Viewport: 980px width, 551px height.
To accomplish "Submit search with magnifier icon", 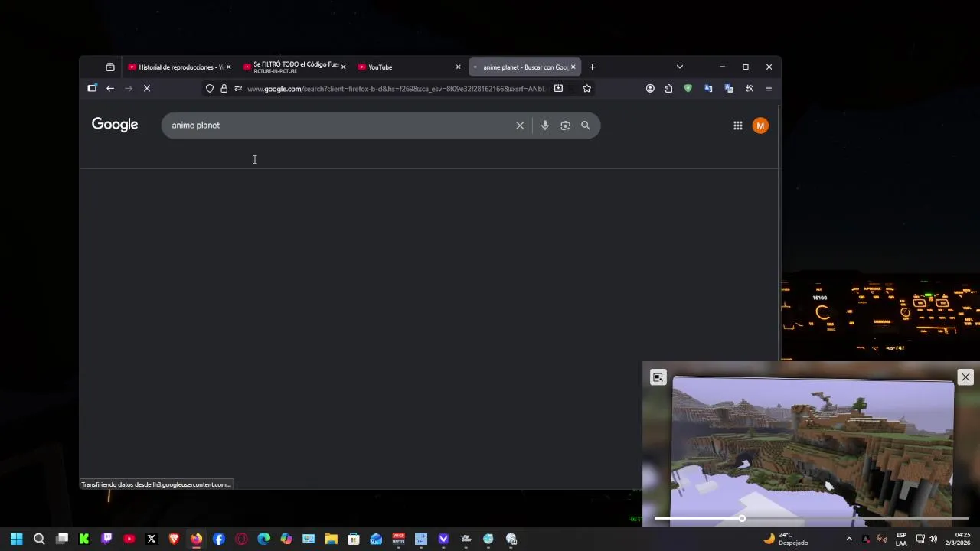I will coord(586,126).
